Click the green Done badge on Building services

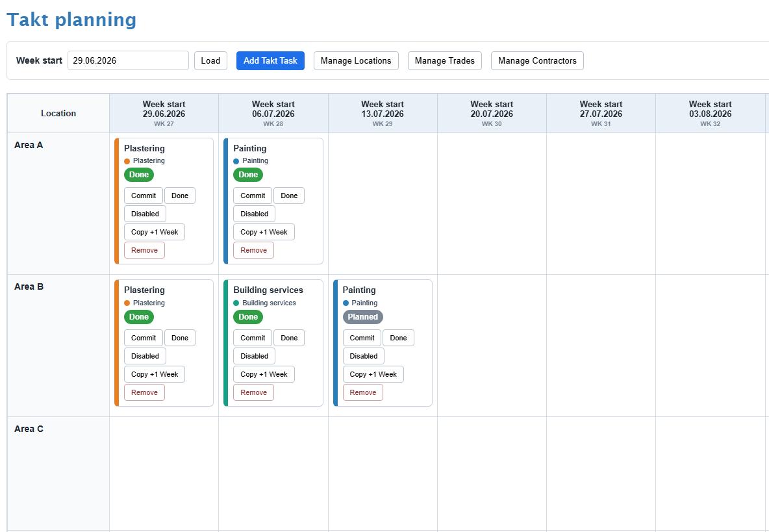[248, 317]
